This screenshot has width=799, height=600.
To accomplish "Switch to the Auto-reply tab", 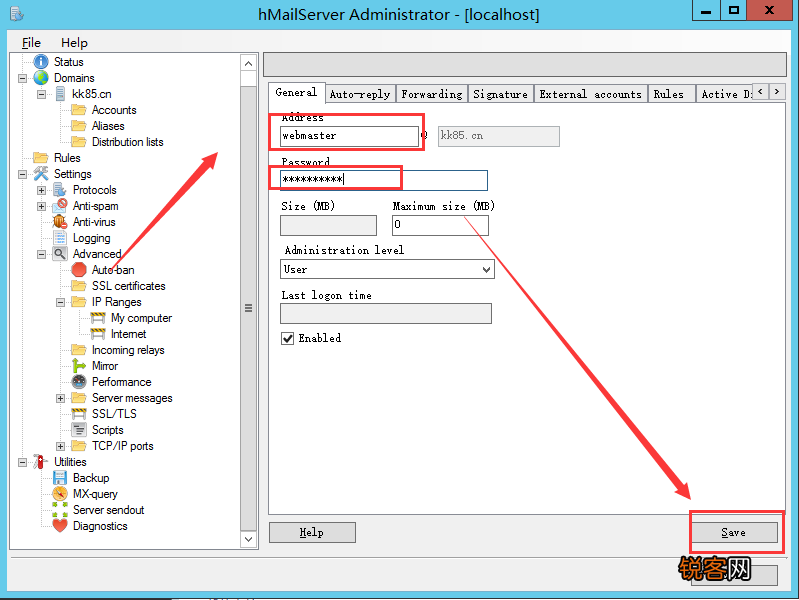I will coord(360,94).
